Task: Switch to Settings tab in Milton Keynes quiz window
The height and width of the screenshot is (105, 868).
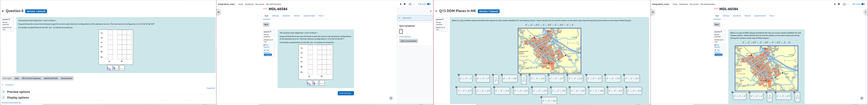Action: (x=726, y=16)
